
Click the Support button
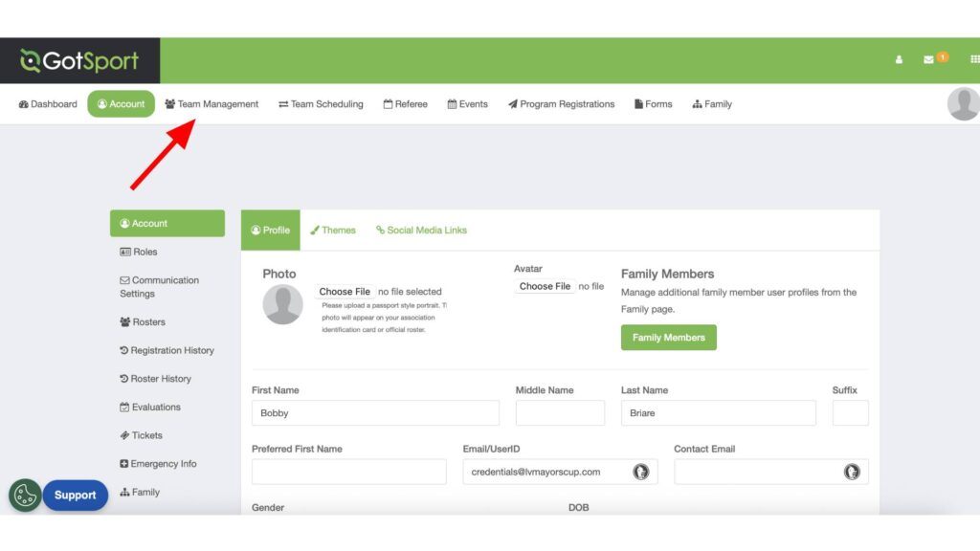click(x=75, y=495)
